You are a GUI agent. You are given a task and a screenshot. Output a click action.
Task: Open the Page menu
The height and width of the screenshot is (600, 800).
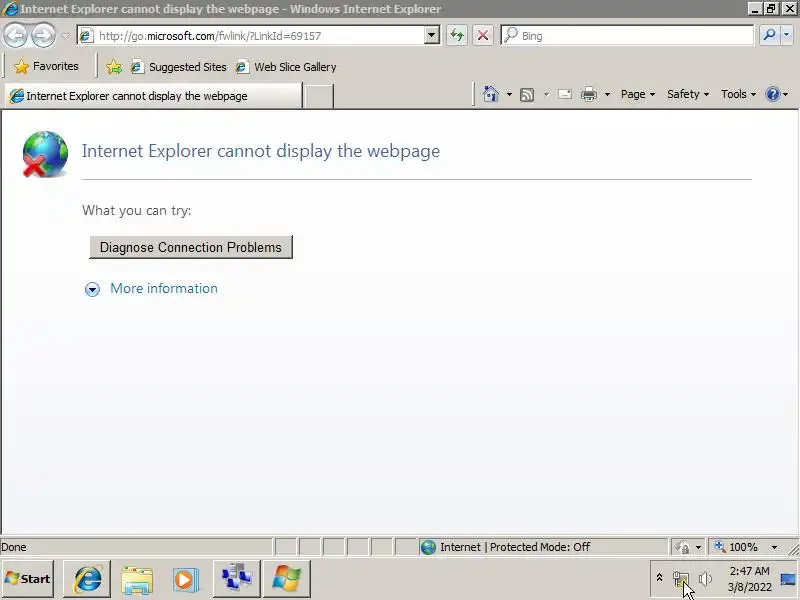point(637,94)
